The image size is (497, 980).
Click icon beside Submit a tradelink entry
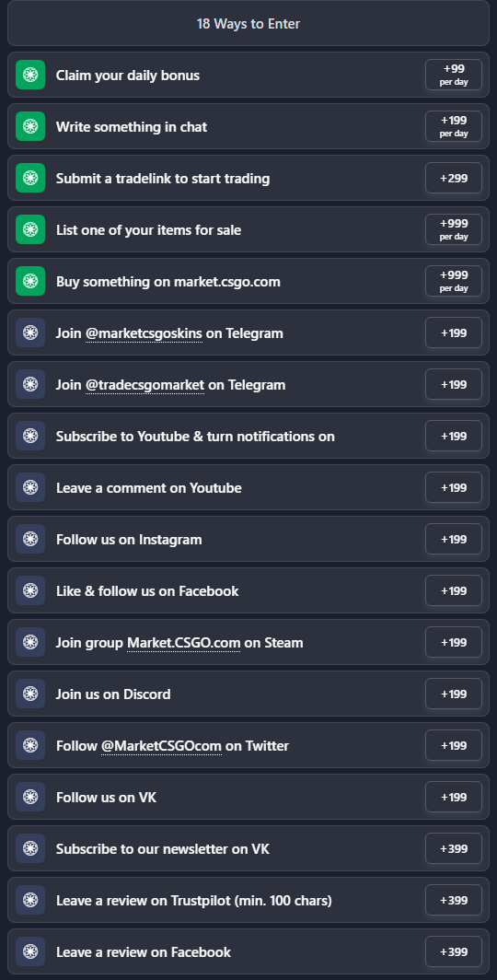30,178
